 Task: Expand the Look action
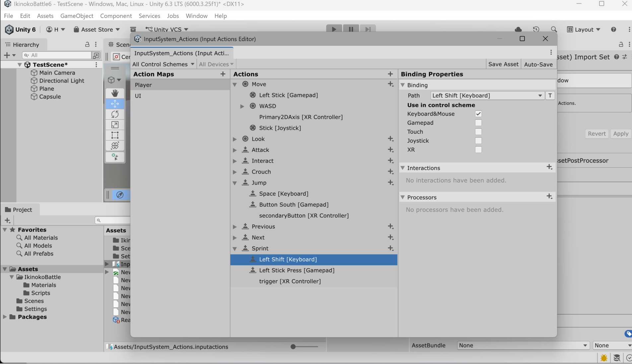tap(235, 139)
